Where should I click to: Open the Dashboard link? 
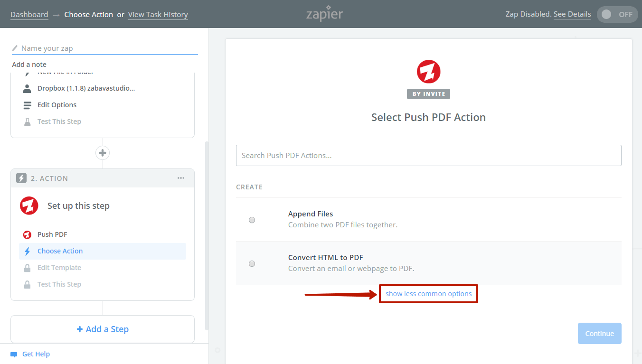pos(29,15)
